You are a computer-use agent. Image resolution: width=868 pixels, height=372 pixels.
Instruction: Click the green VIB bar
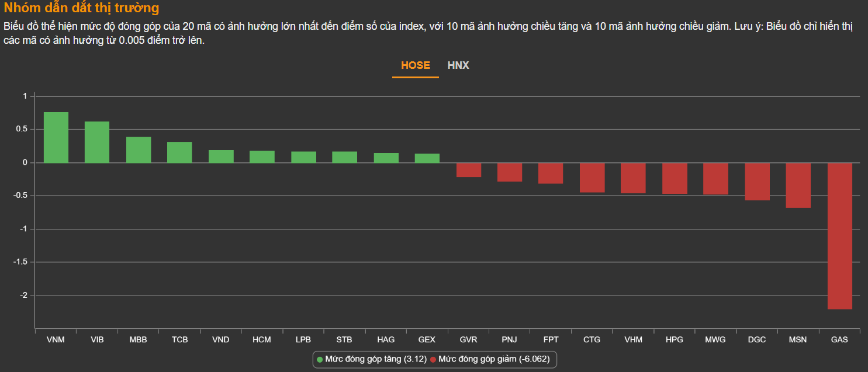click(97, 142)
